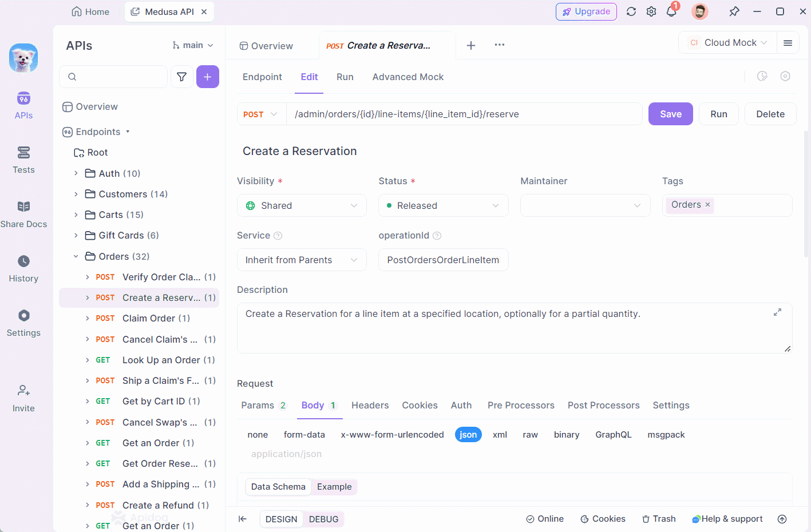Switch to DESIGN mode
The image size is (811, 532).
click(x=282, y=519)
